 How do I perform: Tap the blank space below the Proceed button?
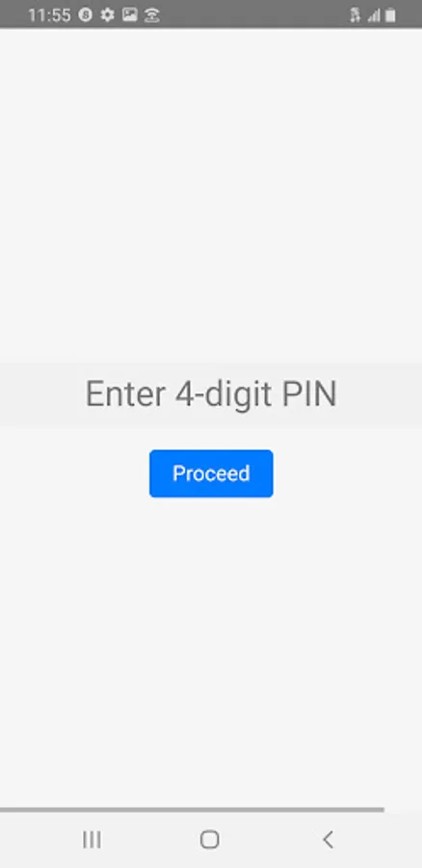(211, 652)
